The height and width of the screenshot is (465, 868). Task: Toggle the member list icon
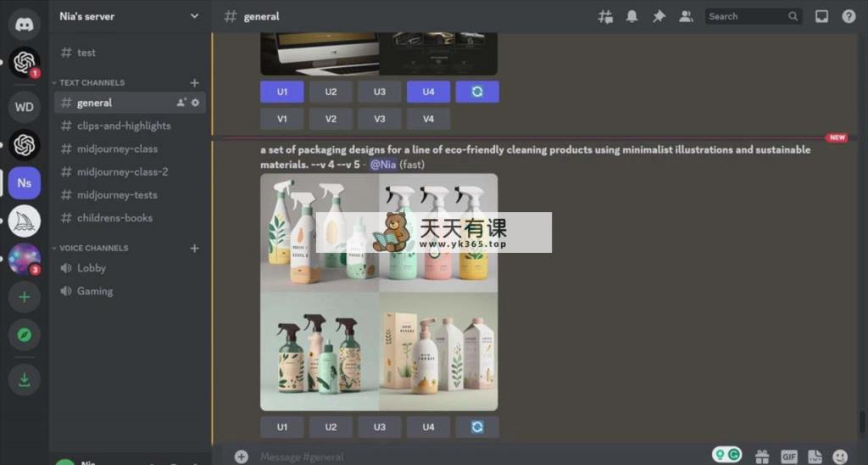tap(686, 17)
